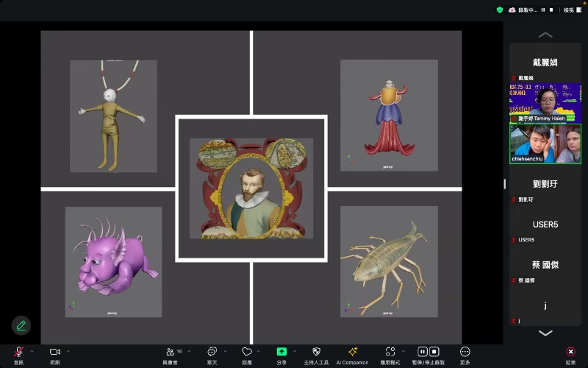Viewport: 588px width, 368px height.
Task: Select participant tile 劉劉玗
Action: pos(545,185)
